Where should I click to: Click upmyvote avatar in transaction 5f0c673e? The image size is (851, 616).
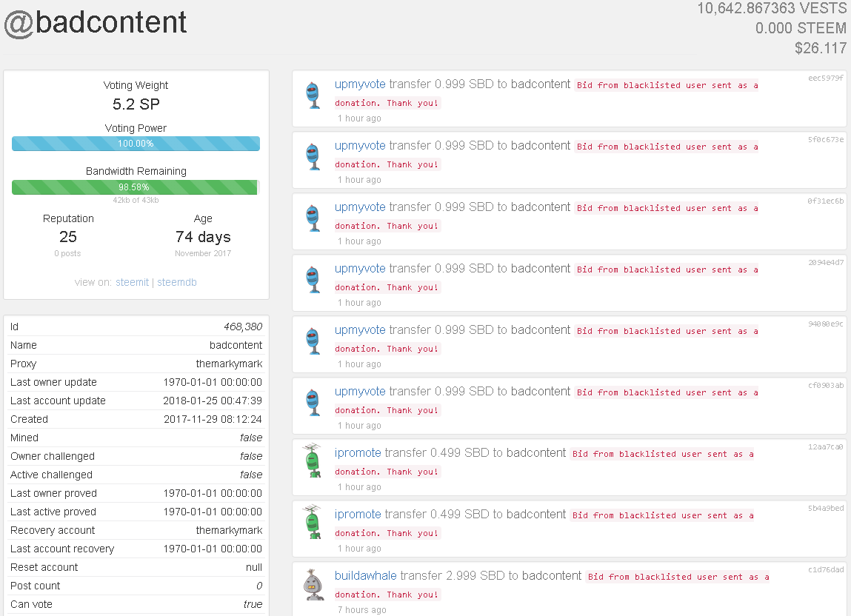[x=313, y=157]
